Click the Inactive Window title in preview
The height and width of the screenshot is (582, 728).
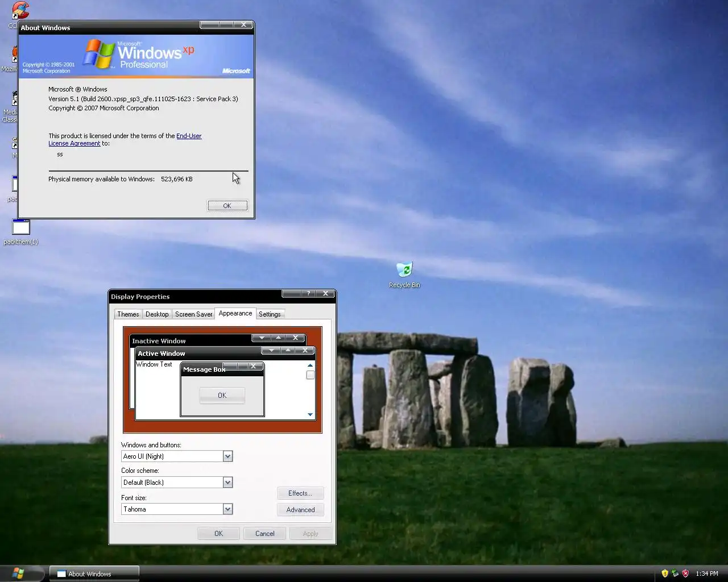click(x=159, y=341)
